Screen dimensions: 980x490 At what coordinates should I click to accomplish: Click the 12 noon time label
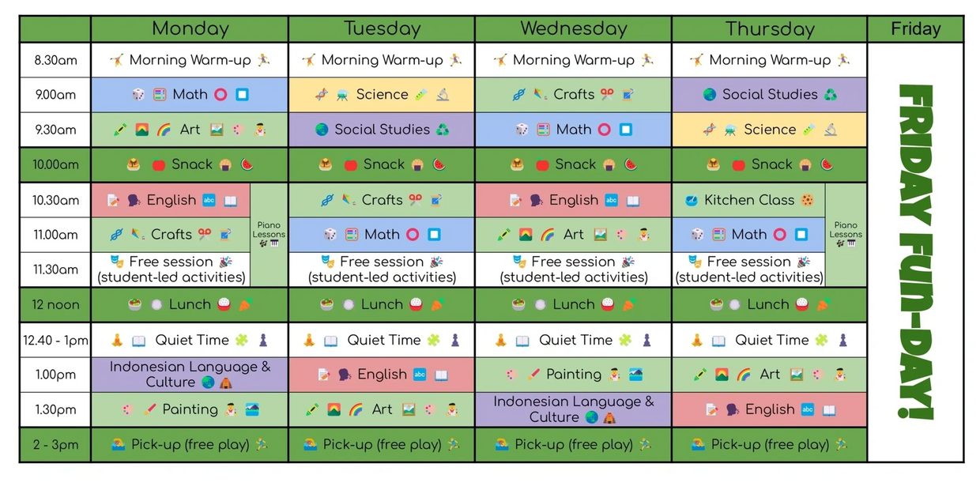(55, 305)
